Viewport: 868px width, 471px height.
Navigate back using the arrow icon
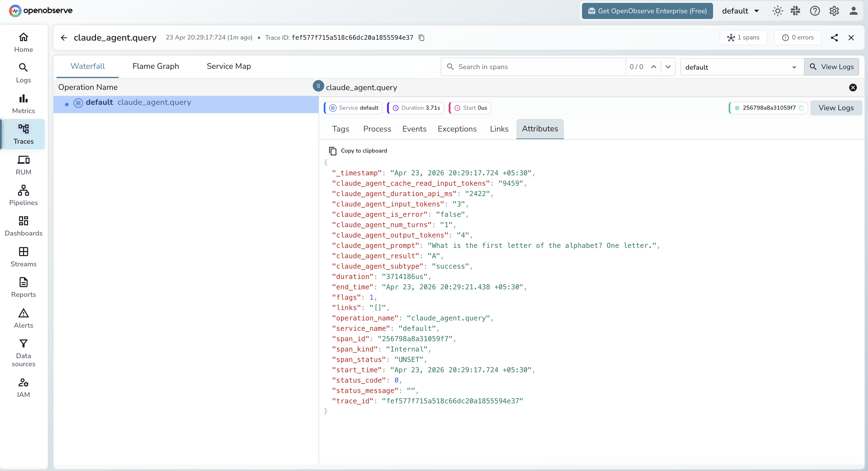(x=64, y=37)
